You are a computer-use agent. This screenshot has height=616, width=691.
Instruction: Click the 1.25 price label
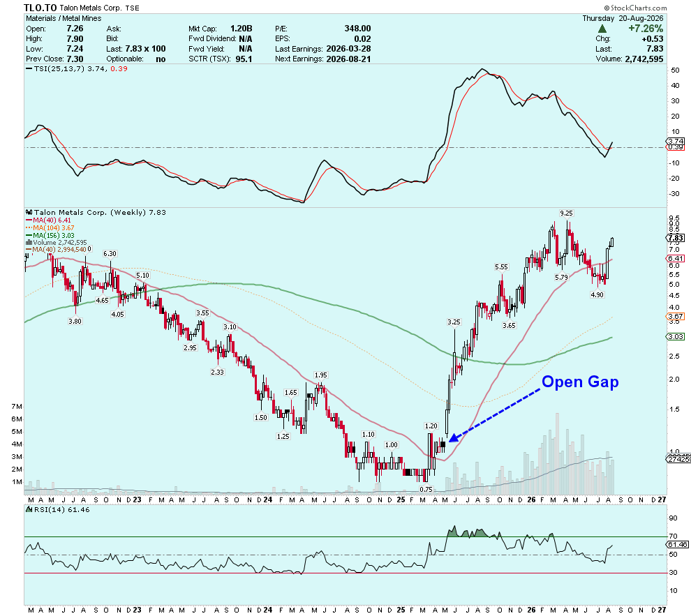(x=283, y=436)
